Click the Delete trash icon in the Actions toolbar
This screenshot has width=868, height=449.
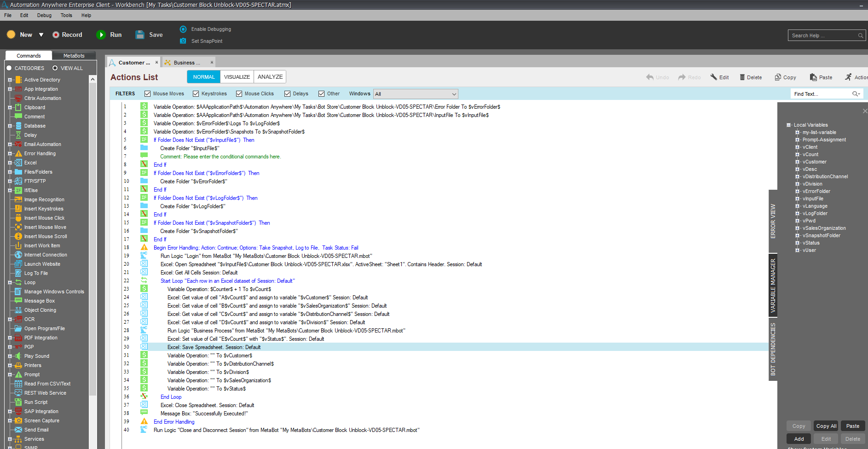tap(742, 77)
